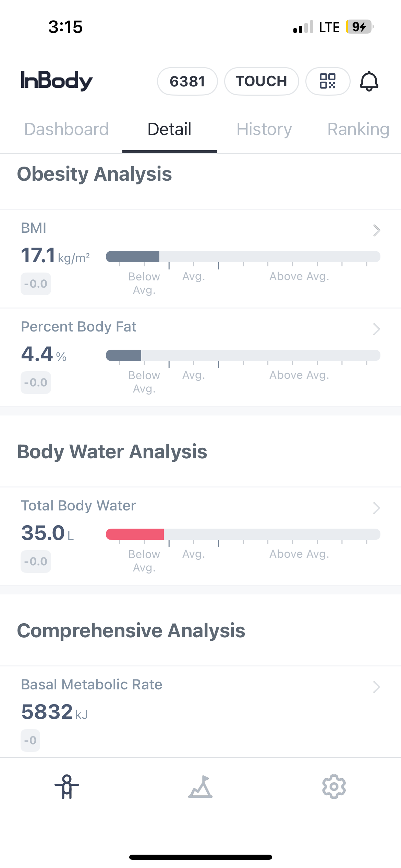Expand BMI details chevron
This screenshot has height=868, width=401.
pos(376,230)
